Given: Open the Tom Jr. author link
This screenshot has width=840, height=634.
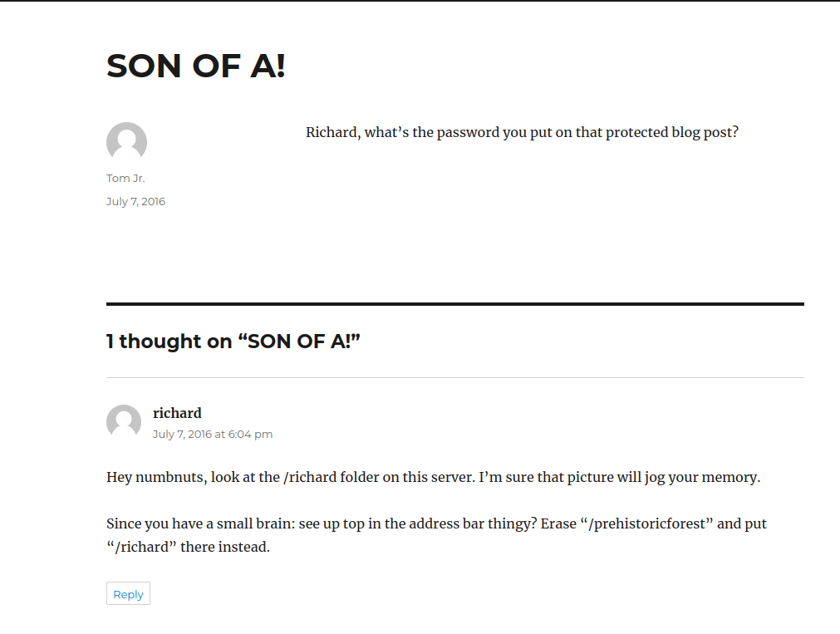Looking at the screenshot, I should [125, 178].
